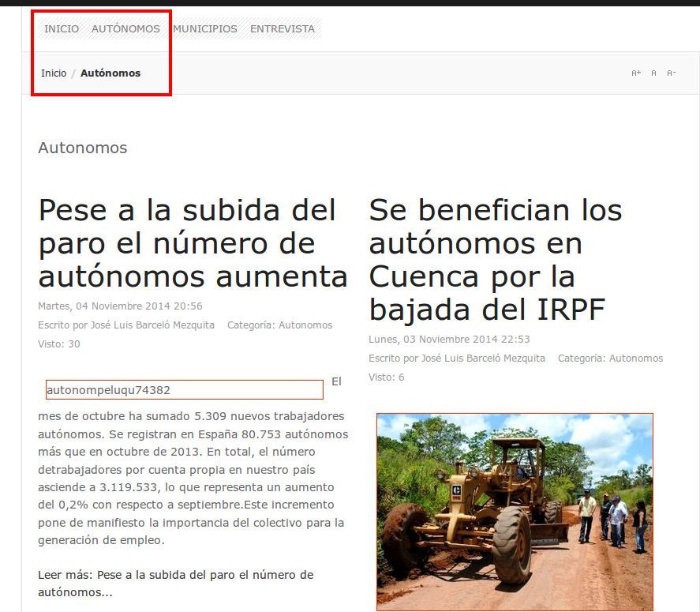Click the Autonomos category link under Cuenca article

[636, 359]
